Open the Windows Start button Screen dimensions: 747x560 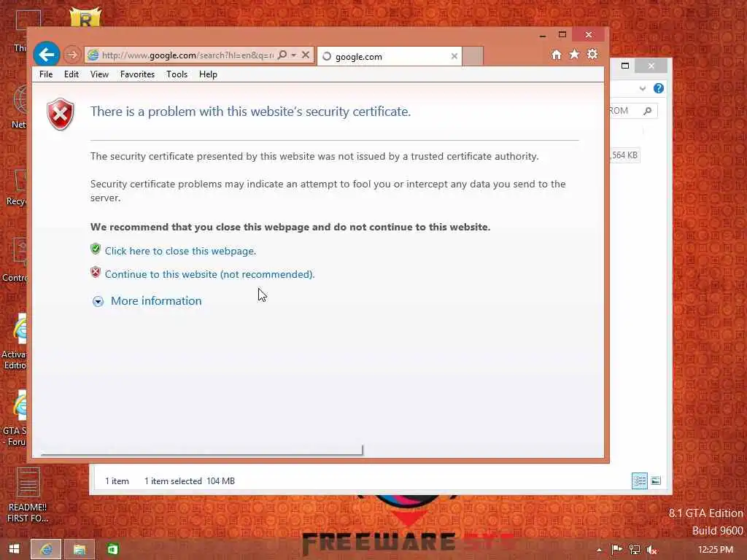click(15, 549)
